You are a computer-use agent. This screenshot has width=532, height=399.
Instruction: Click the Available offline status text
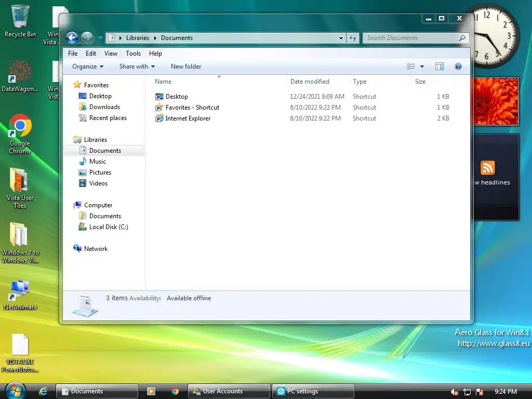click(x=189, y=298)
